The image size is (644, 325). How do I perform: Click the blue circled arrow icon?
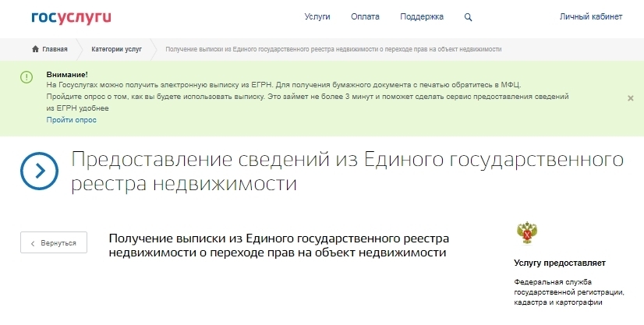tap(40, 170)
